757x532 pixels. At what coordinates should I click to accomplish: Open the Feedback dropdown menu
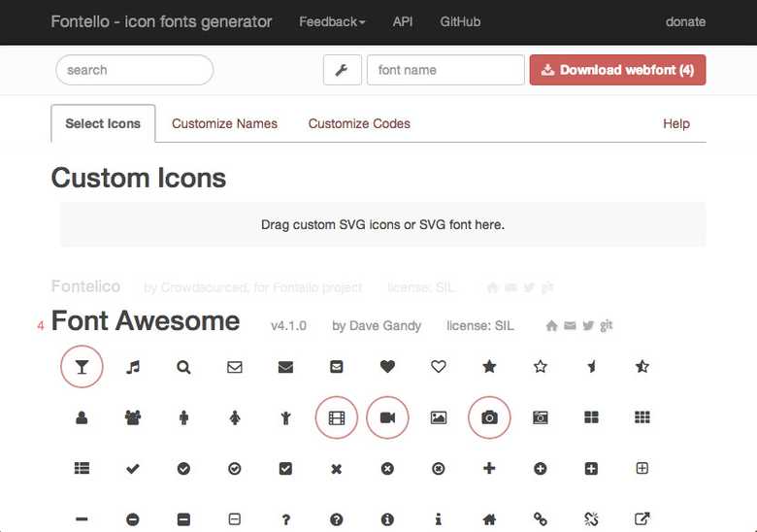tap(332, 21)
